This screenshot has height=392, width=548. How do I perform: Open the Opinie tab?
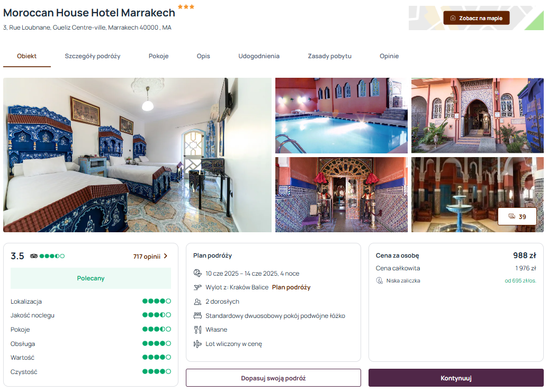coord(389,56)
